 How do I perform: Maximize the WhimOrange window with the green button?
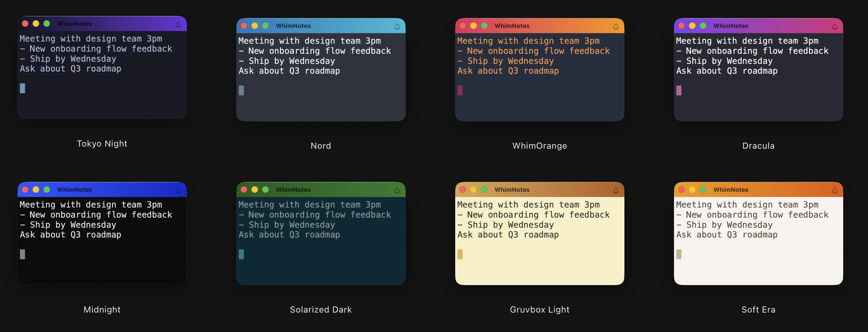(x=484, y=26)
